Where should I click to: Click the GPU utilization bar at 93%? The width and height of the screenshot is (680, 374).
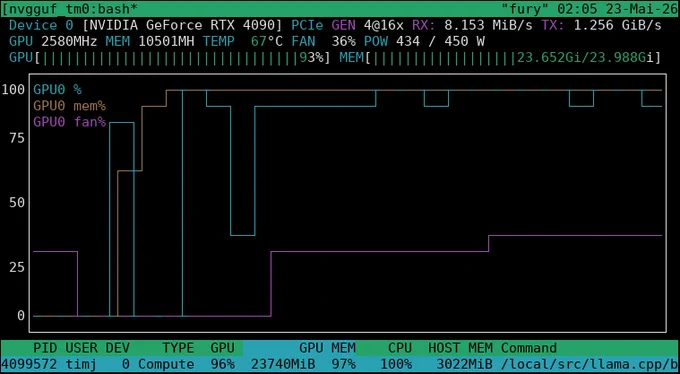[x=170, y=58]
